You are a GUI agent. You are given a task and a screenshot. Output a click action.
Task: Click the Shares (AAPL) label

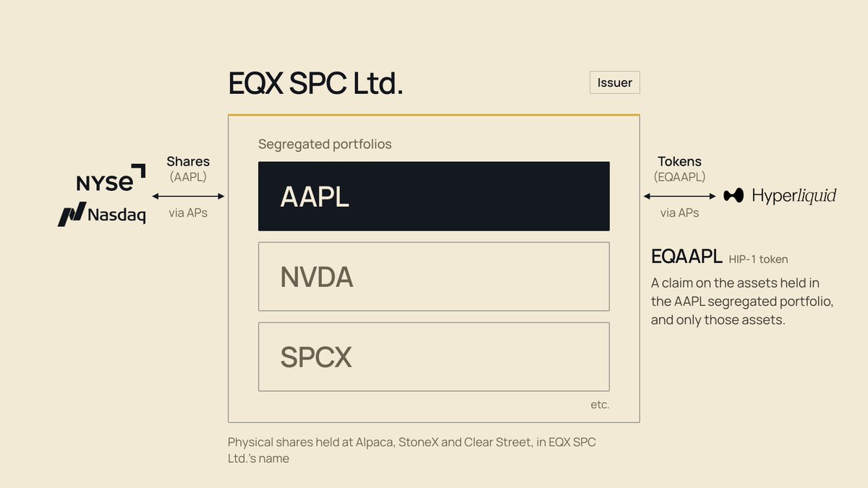coord(188,168)
